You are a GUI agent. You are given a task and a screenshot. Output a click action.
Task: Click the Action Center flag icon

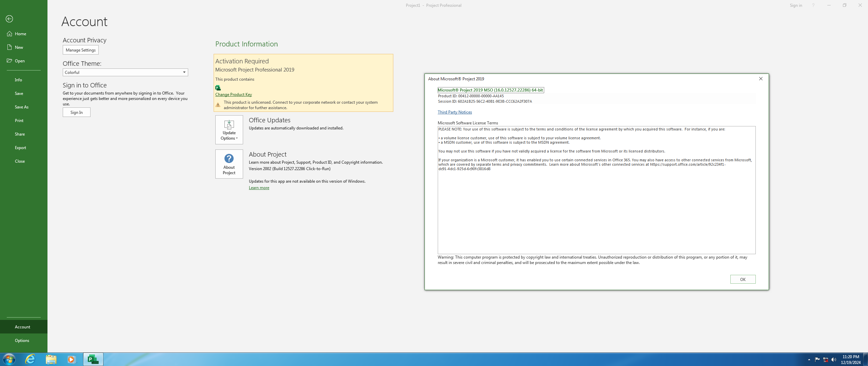(817, 360)
